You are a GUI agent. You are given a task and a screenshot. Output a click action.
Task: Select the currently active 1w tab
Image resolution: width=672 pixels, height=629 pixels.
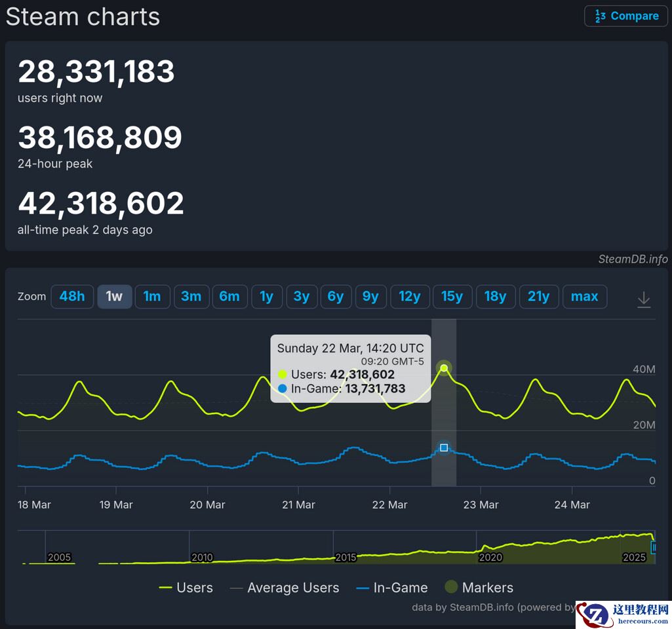tap(114, 296)
